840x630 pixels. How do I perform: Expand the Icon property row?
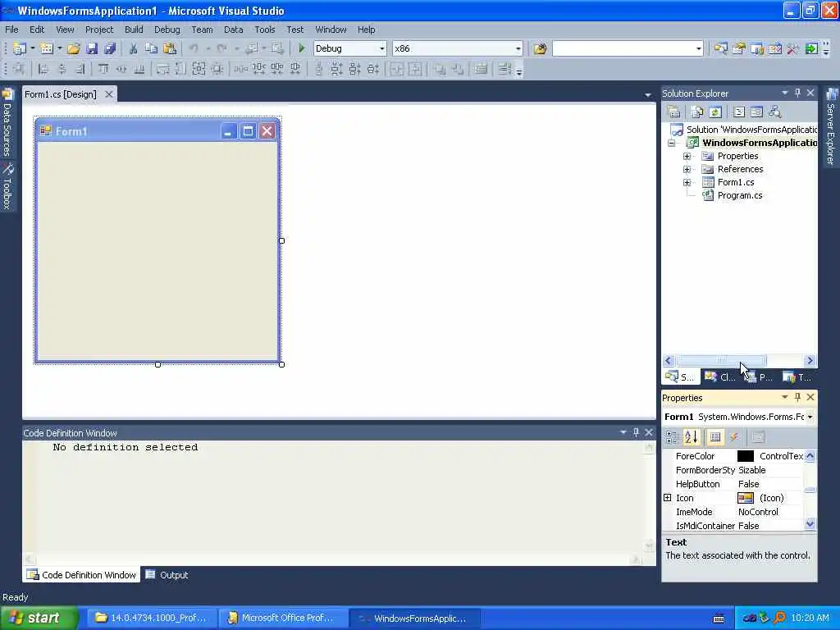click(x=668, y=498)
